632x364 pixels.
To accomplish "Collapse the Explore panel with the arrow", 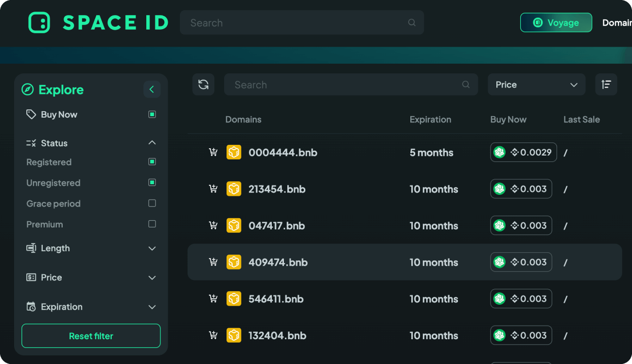I will tap(152, 89).
